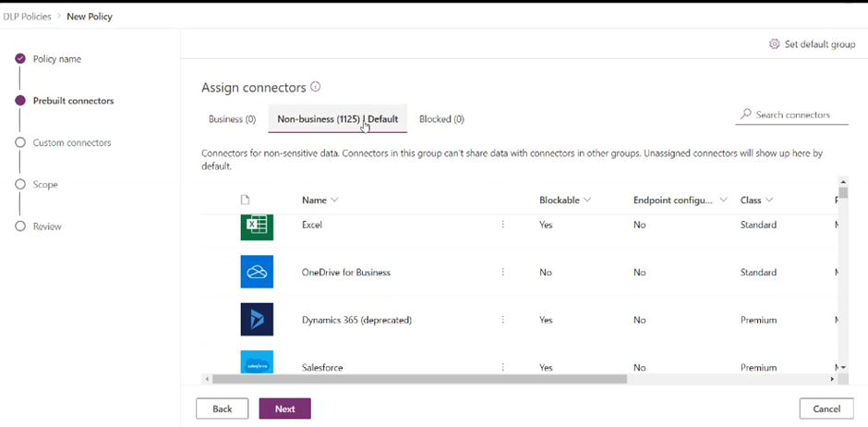Select the Excel connector name
The image size is (868, 427).
pyautogui.click(x=312, y=225)
